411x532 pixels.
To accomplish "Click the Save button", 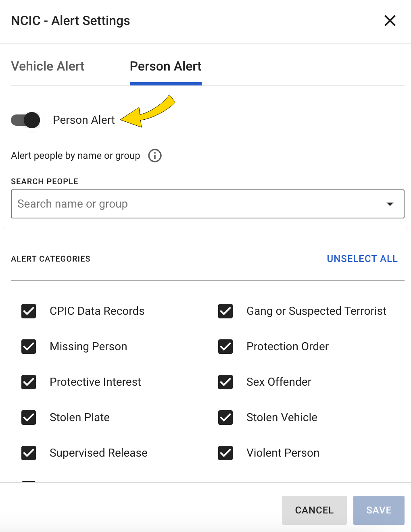I will coord(378,510).
